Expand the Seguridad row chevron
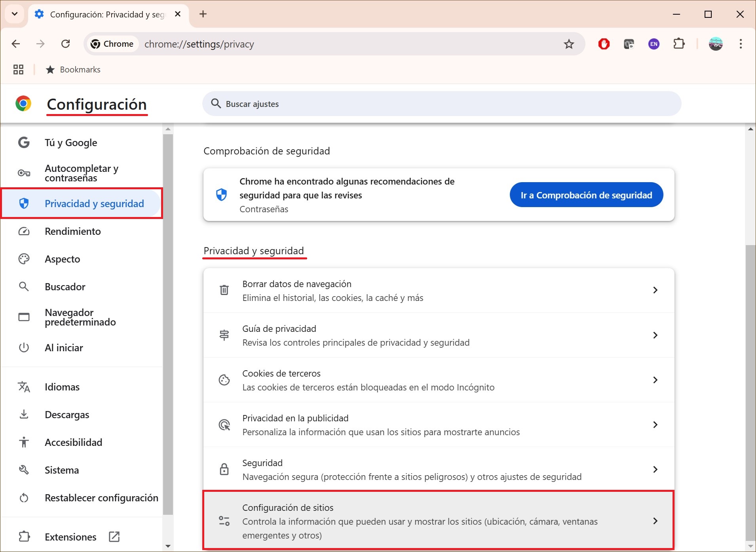The width and height of the screenshot is (756, 552). point(655,469)
